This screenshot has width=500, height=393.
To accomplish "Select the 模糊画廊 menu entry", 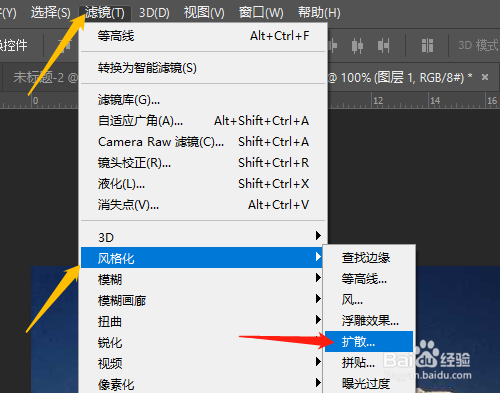I will [202, 300].
